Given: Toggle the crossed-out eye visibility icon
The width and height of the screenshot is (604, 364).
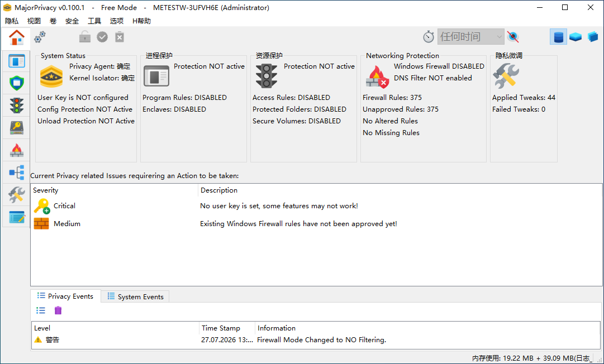Looking at the screenshot, I should point(513,37).
